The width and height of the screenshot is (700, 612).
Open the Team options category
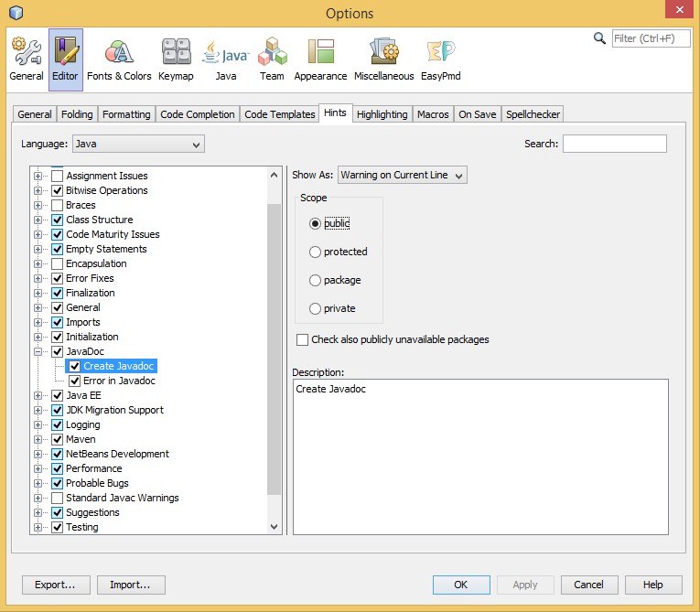[272, 59]
